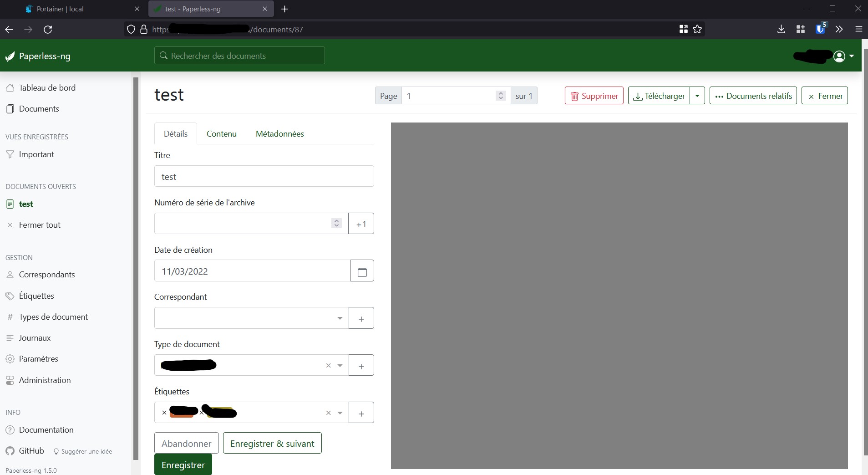Switch to the Métadonnées tab
The image size is (868, 475).
tap(279, 133)
